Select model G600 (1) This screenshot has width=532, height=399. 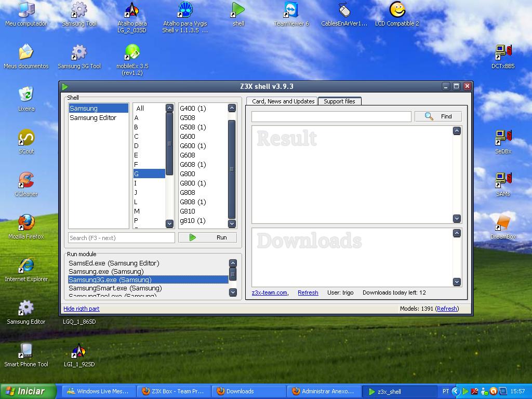click(x=203, y=146)
